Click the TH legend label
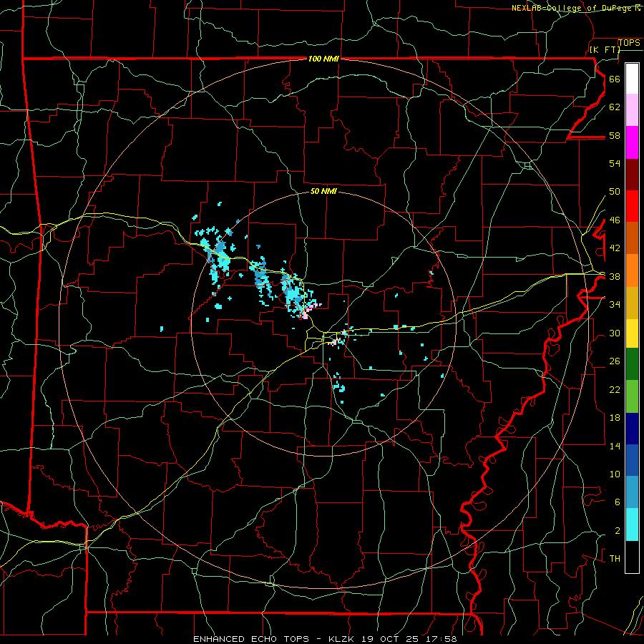 pyautogui.click(x=615, y=559)
